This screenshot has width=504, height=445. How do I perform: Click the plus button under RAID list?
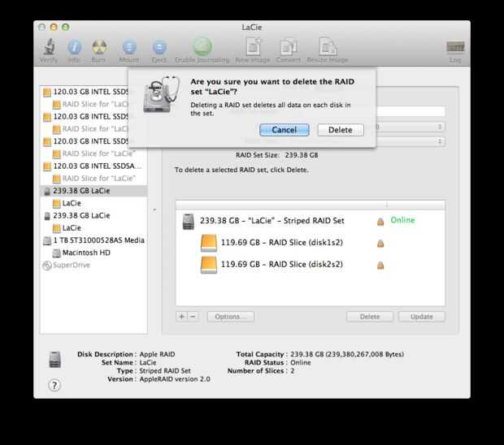pos(181,317)
